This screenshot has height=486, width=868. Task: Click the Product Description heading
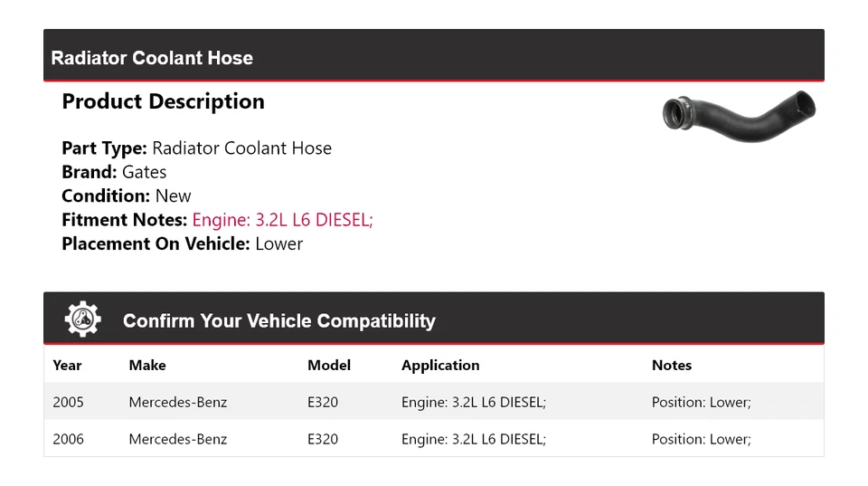point(163,101)
